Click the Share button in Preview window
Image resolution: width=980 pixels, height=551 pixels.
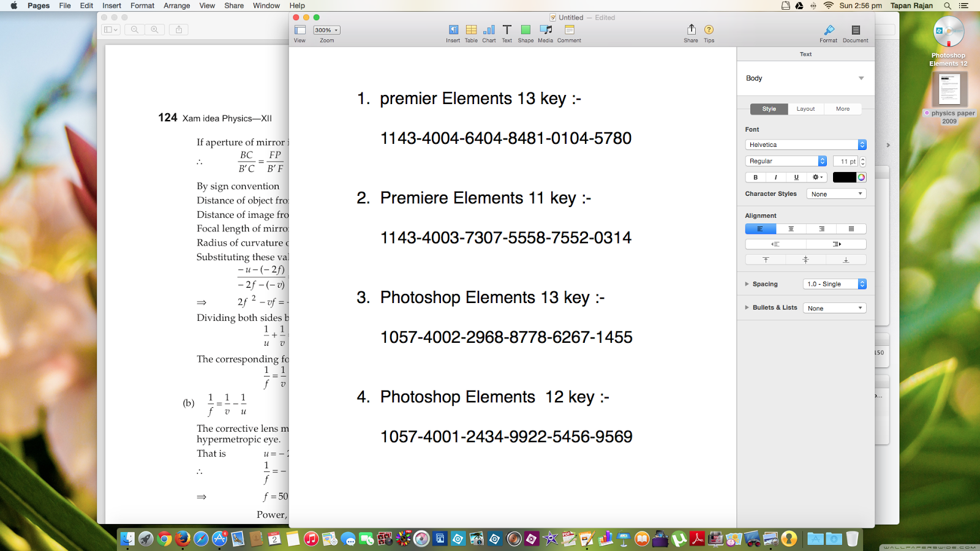tap(179, 29)
